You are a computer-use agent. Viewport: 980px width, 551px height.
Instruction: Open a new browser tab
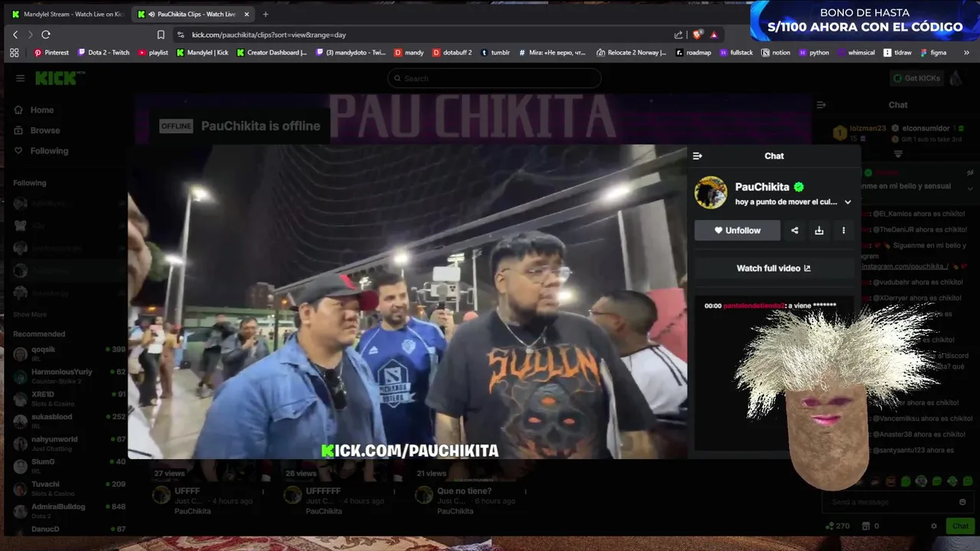pyautogui.click(x=266, y=14)
